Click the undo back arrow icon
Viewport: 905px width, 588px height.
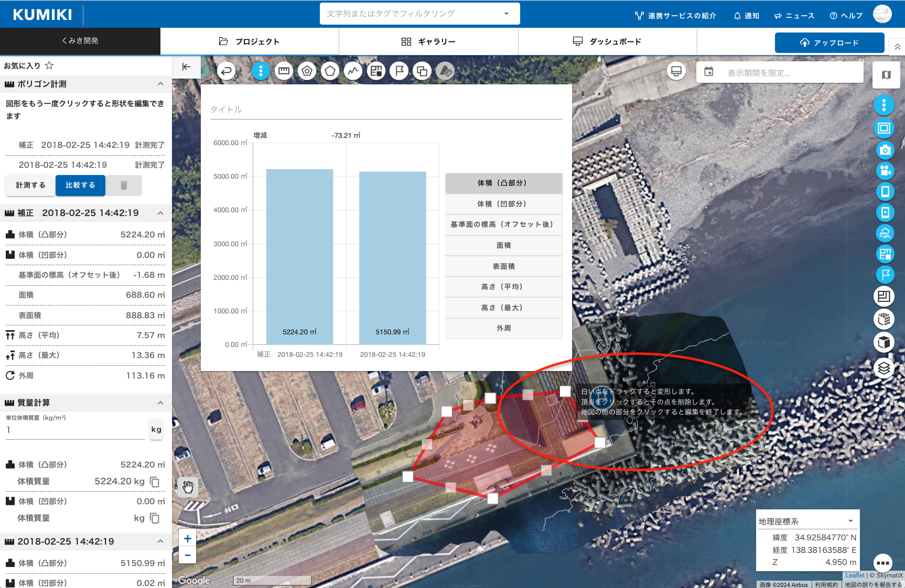click(227, 71)
